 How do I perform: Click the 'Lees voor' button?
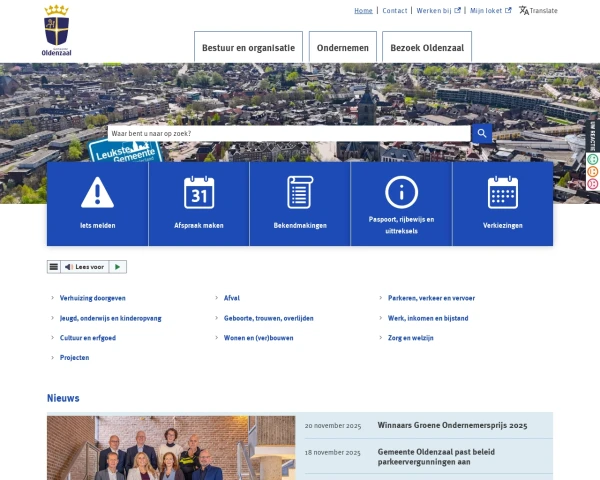(x=84, y=267)
